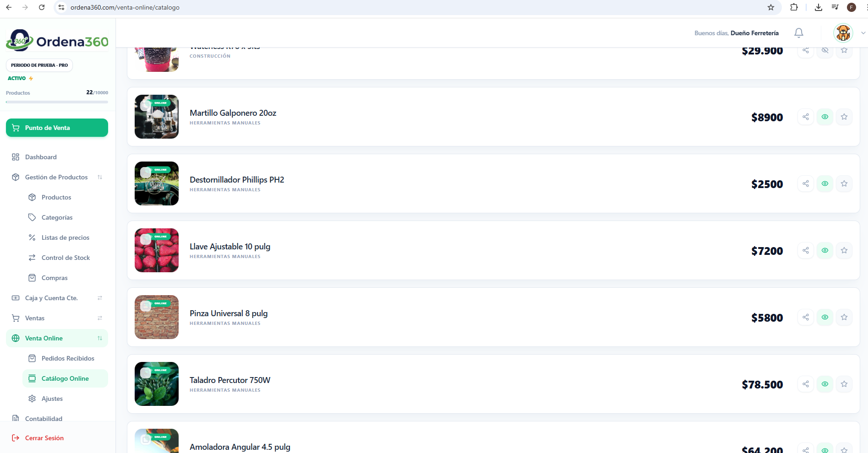Click the Productos usage progress bar
This screenshot has width=868, height=453.
(57, 102)
